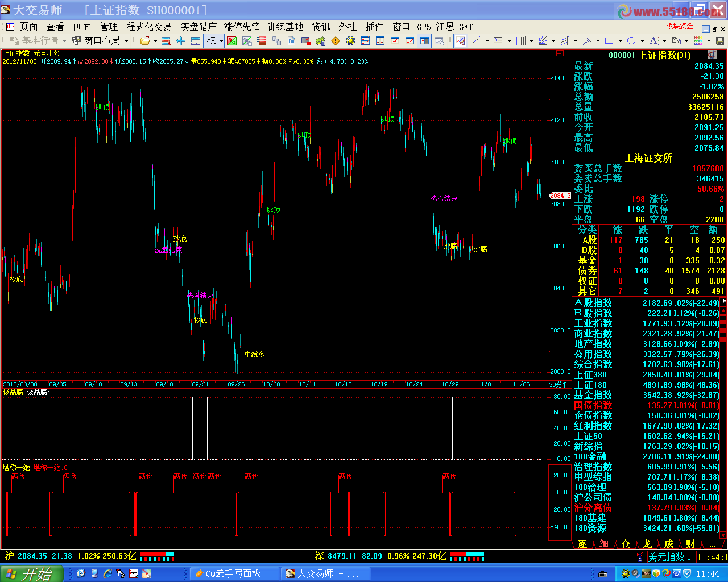Toggle the highlighted chart window layout button
Image resolution: width=728 pixels, height=582 pixels.
424,41
